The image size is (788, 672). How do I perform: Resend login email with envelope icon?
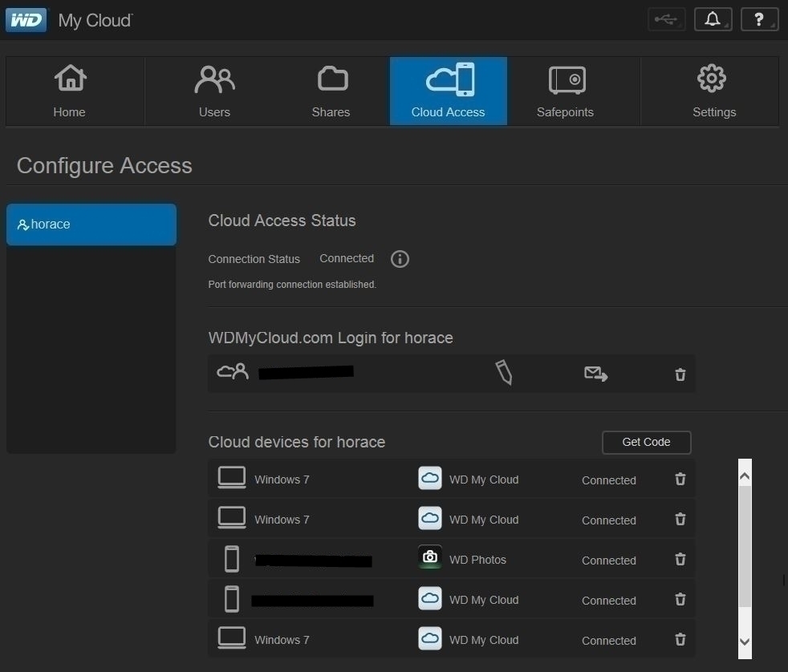(x=595, y=374)
